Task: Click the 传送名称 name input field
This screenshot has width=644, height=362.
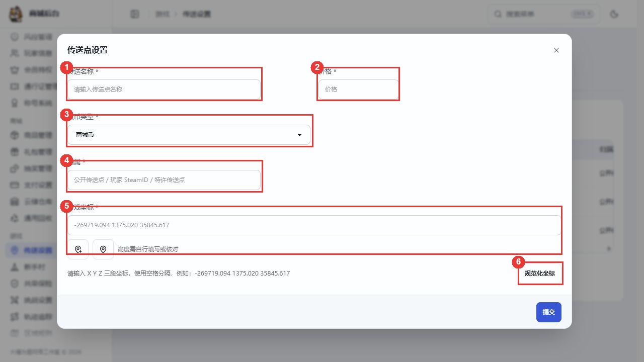Action: pyautogui.click(x=164, y=89)
